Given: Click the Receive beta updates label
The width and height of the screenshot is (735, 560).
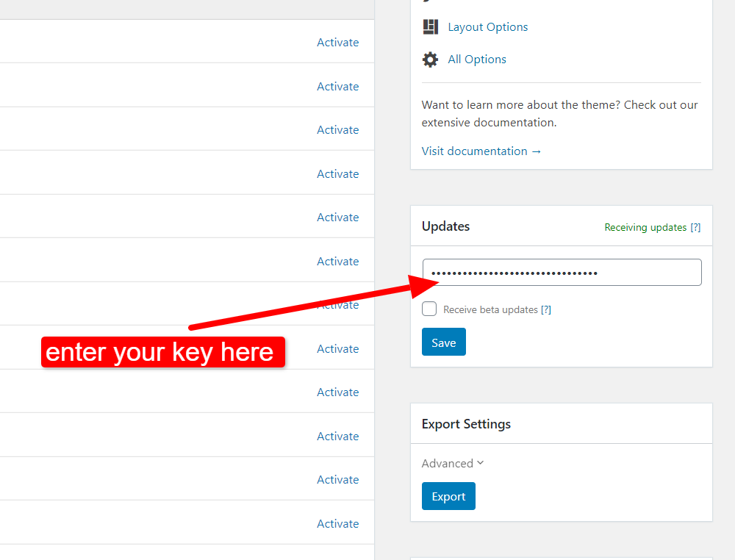Looking at the screenshot, I should [490, 309].
